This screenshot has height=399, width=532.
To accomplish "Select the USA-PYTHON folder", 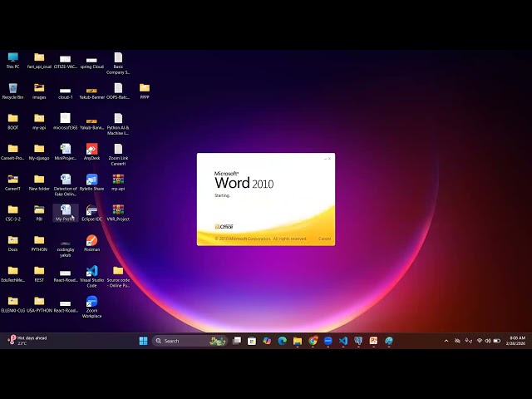I will pyautogui.click(x=39, y=304).
